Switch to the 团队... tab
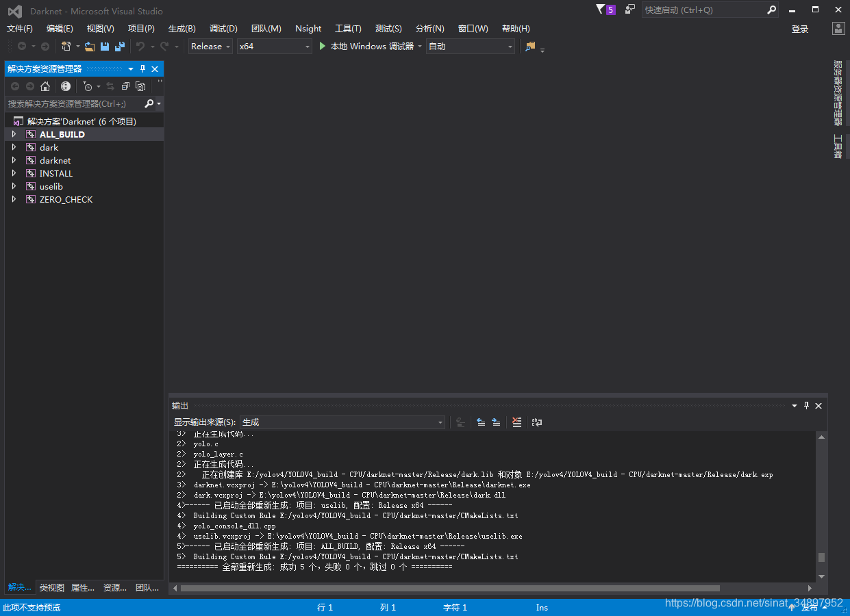The width and height of the screenshot is (850, 616). tap(147, 587)
